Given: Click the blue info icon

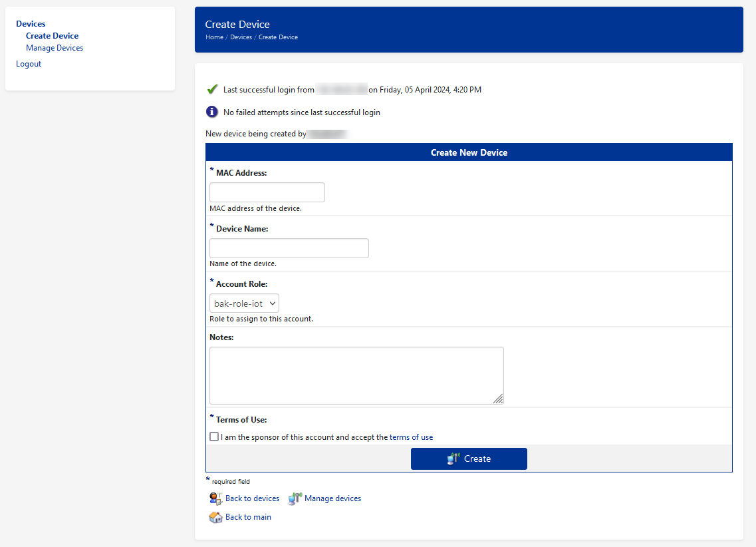Looking at the screenshot, I should pyautogui.click(x=211, y=112).
